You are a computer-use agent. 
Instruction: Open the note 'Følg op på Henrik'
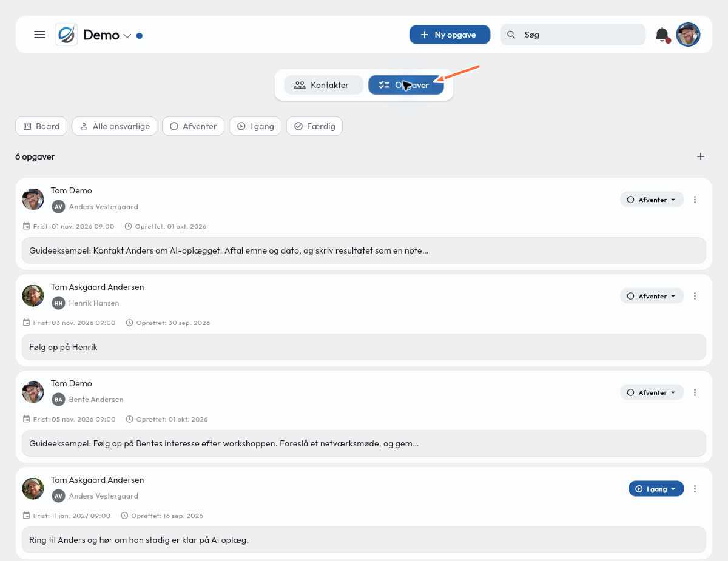click(x=364, y=347)
